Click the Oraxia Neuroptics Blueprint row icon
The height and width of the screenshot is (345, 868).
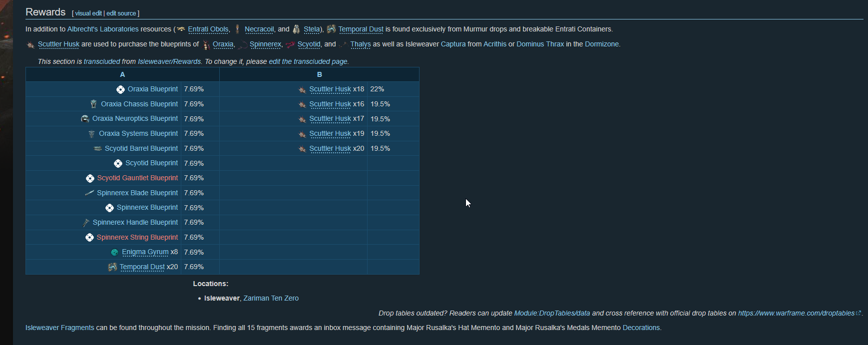pos(85,119)
